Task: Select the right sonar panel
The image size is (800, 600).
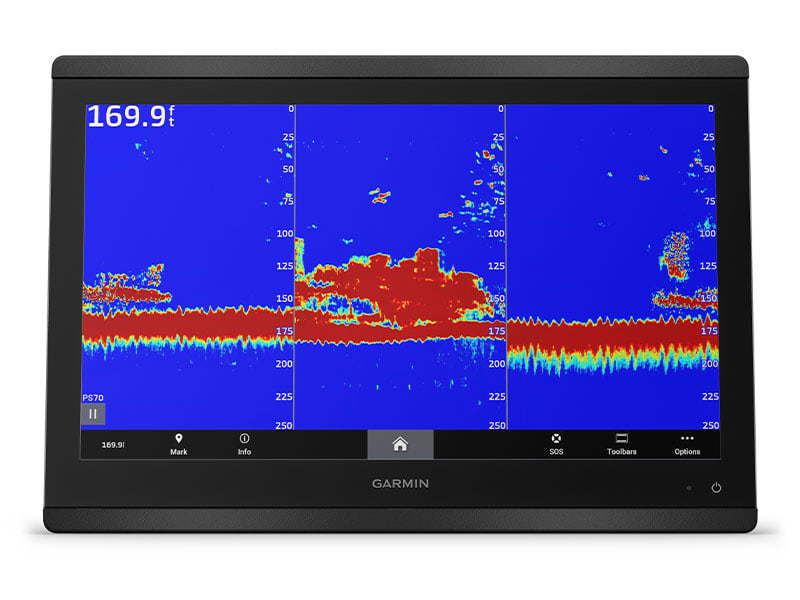Action: (x=600, y=220)
